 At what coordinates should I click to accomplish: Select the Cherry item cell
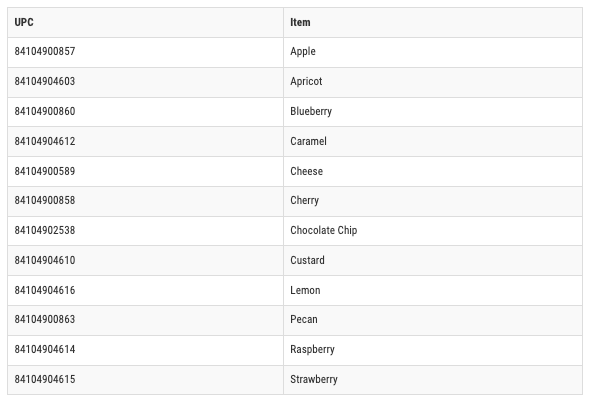tap(433, 201)
